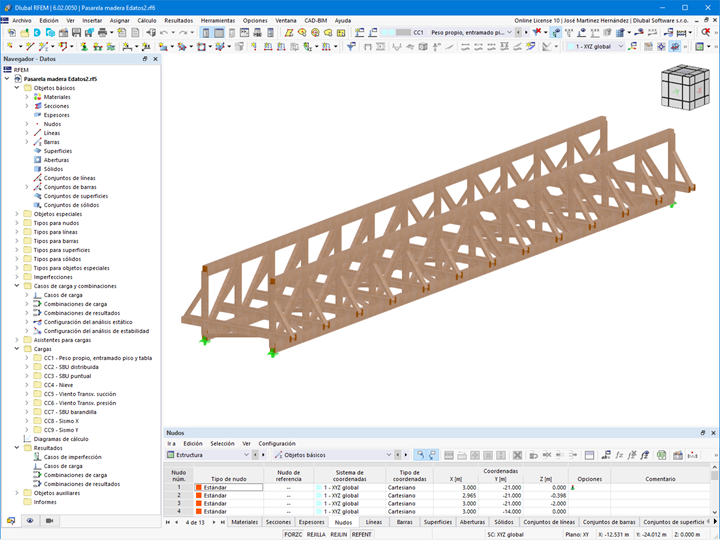Click the filter with red X icon
Screen dimensions: 720x540
tap(536, 32)
